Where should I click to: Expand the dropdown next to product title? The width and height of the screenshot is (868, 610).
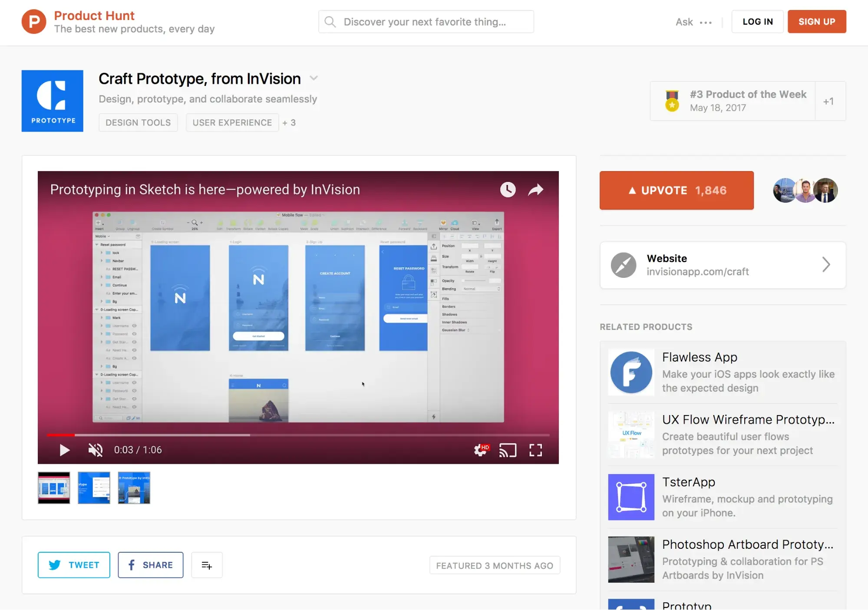point(314,78)
